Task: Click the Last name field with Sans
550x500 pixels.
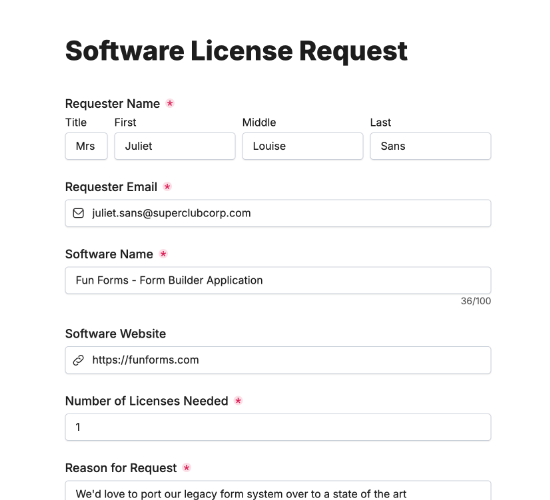Action: point(430,146)
